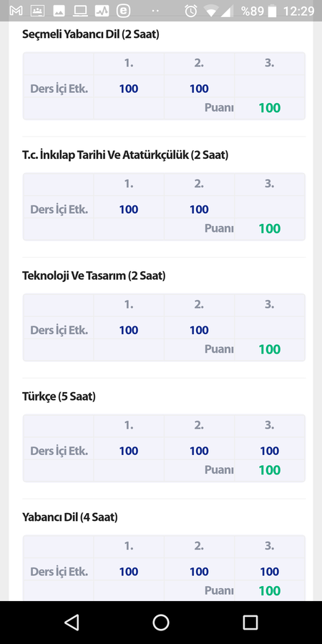The width and height of the screenshot is (322, 644).
Task: Select T.c. İnkılap Tarihi Ve Atatürkçülük heading
Action: point(125,155)
